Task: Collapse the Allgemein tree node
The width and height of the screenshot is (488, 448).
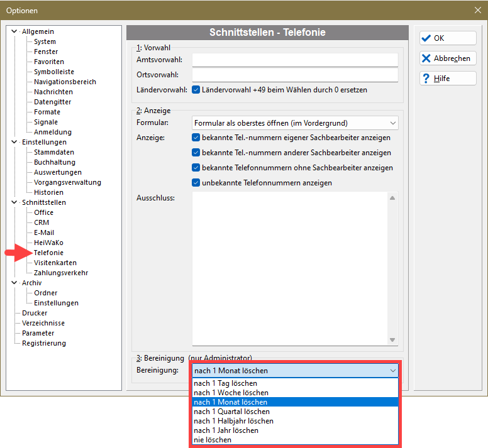Action: pos(14,31)
